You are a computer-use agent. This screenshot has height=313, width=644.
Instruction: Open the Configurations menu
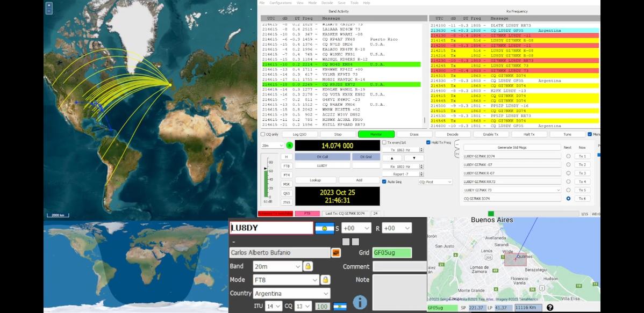(281, 3)
